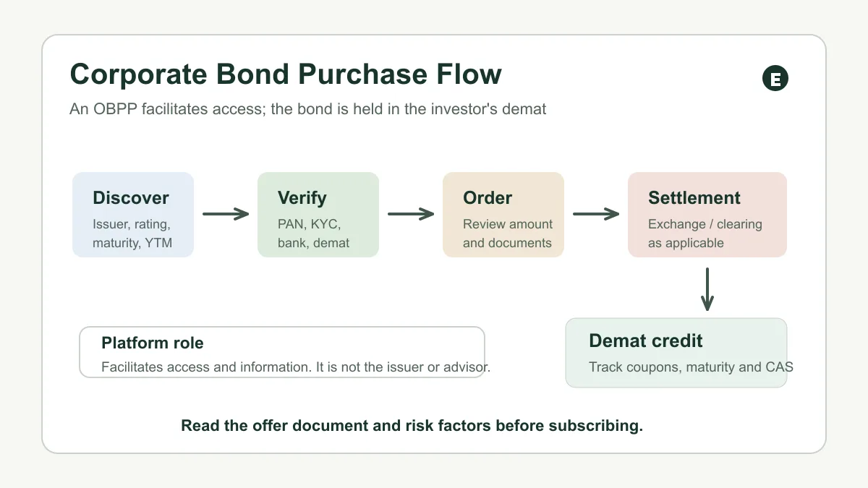Click the OBPP subtitle text

click(x=308, y=109)
